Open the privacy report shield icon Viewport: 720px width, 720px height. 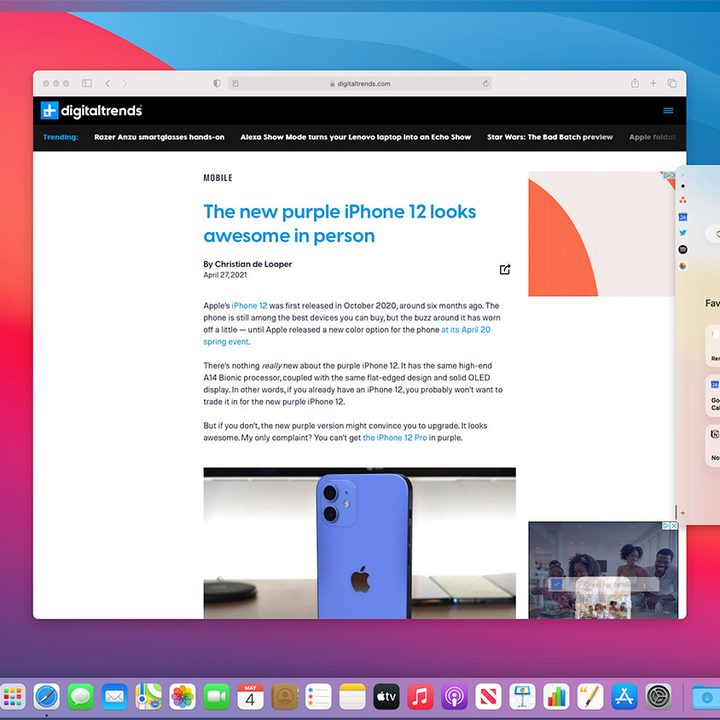pyautogui.click(x=217, y=83)
